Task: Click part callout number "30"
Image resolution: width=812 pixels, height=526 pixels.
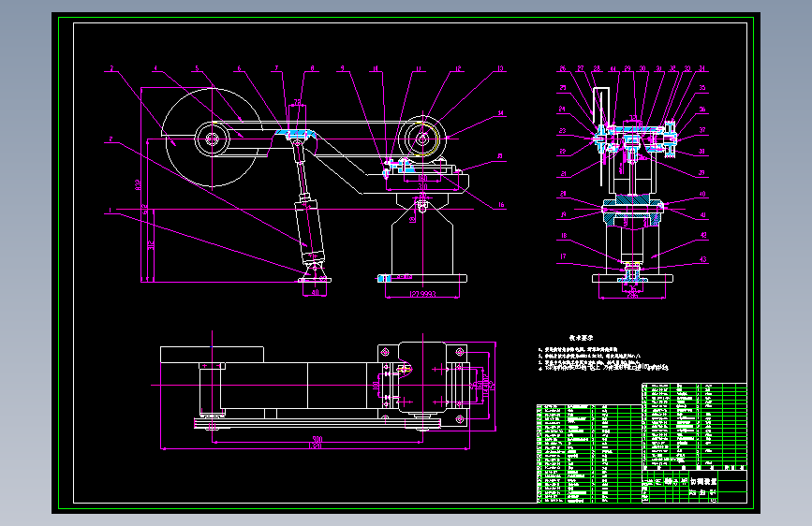Action: 642,67
